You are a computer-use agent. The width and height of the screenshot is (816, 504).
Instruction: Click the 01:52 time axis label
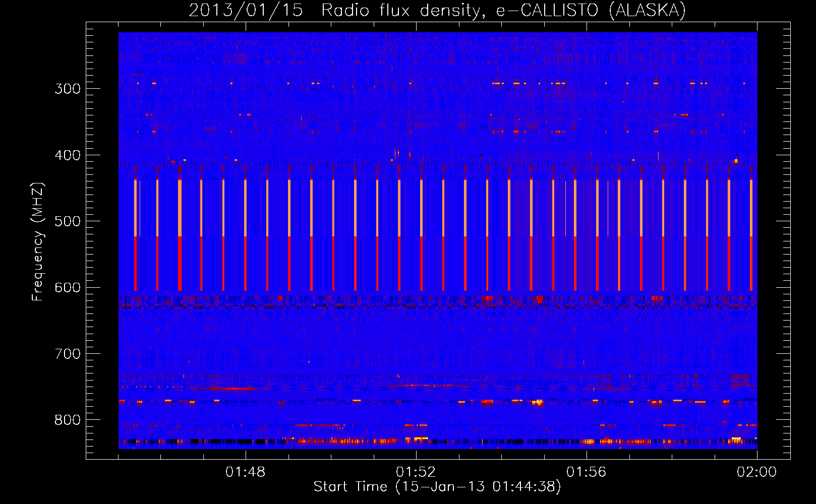click(x=416, y=472)
